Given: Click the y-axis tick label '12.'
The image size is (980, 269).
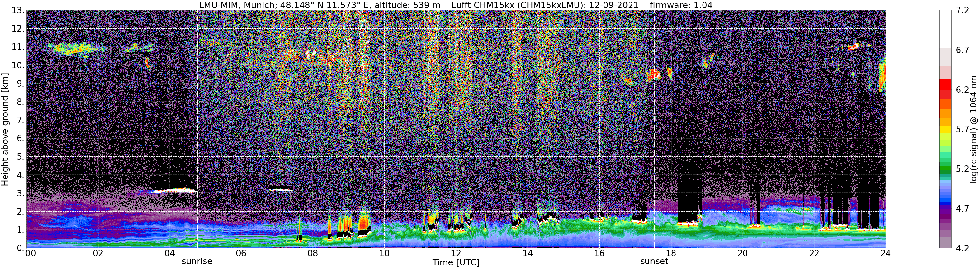Looking at the screenshot, I should 18,29.
